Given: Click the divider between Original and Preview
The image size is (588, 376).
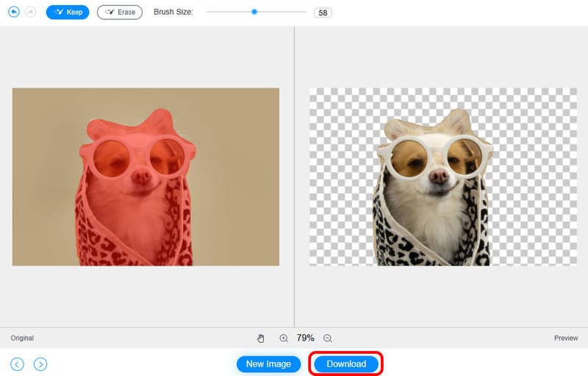Looking at the screenshot, I should [294, 177].
